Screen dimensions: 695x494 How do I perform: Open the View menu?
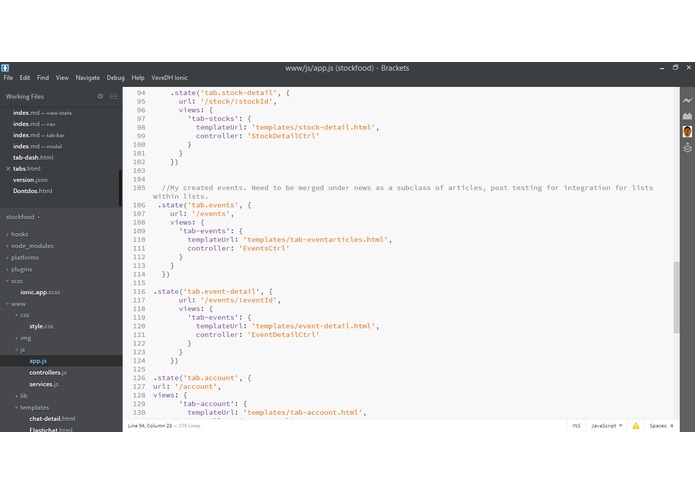pos(62,78)
